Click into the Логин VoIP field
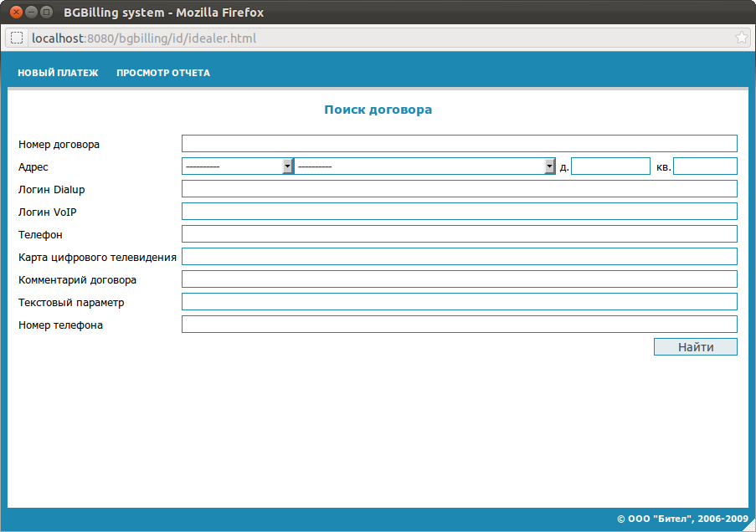 click(x=459, y=212)
